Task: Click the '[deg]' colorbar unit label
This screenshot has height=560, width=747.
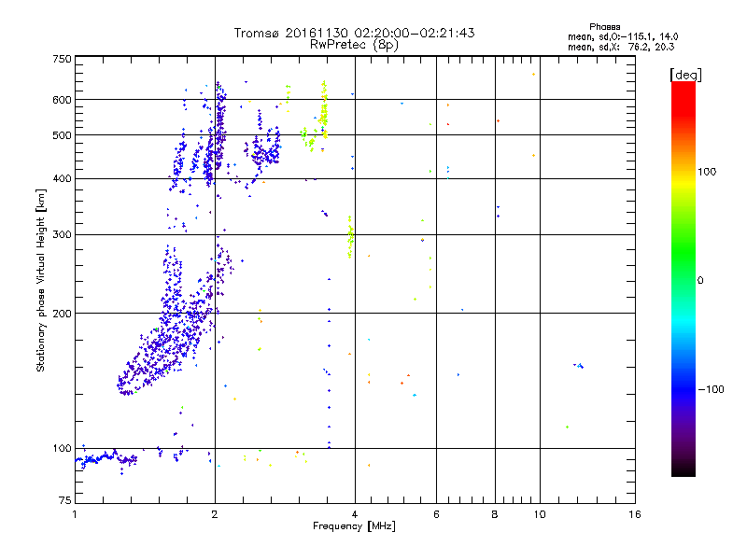Action: (685, 75)
